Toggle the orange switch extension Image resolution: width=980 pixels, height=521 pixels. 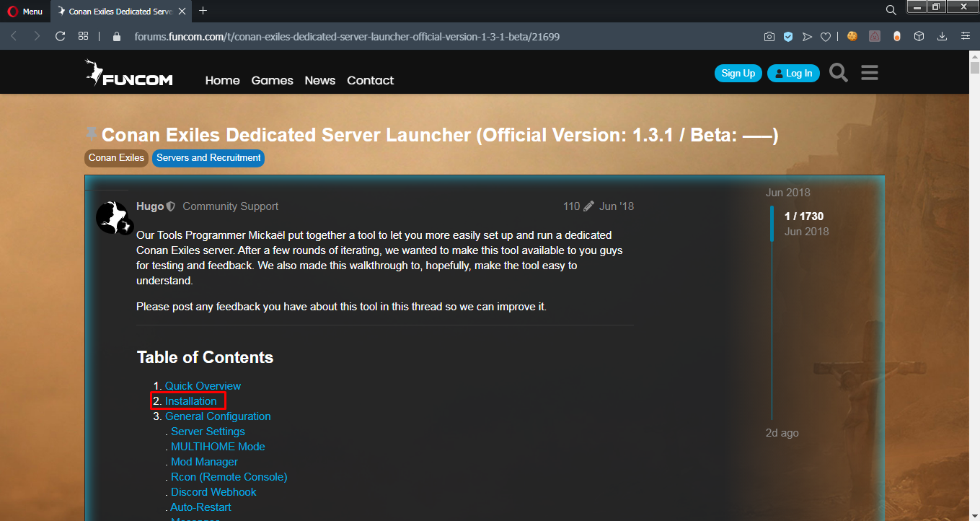pos(897,36)
